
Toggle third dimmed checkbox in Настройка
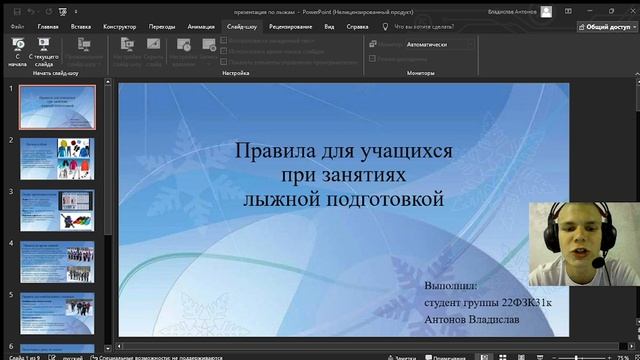click(224, 62)
